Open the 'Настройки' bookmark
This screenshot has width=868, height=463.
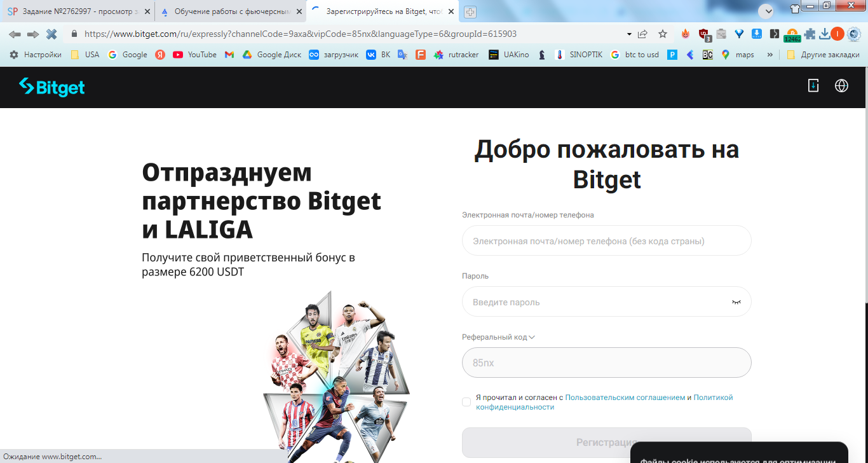[36, 55]
